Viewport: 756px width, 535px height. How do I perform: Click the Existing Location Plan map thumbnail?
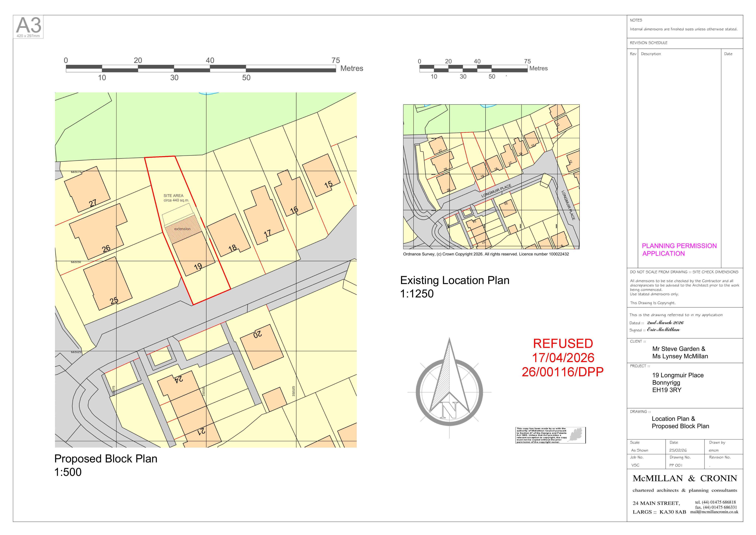point(491,177)
